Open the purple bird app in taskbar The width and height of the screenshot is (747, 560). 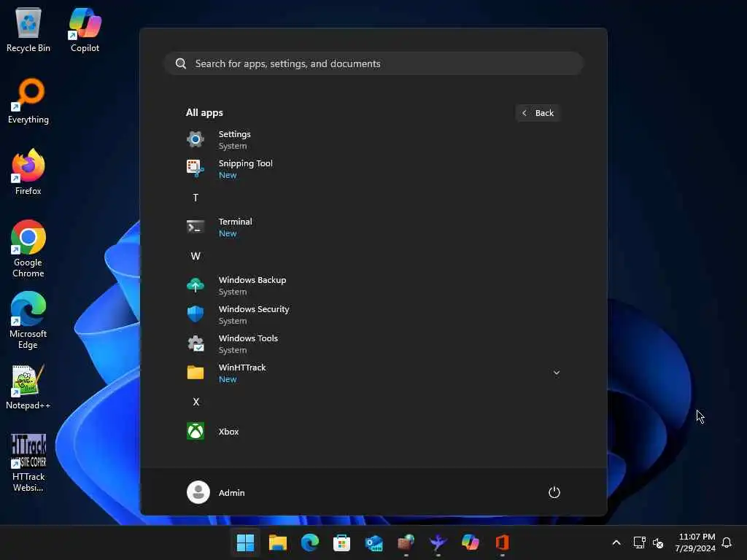438,542
